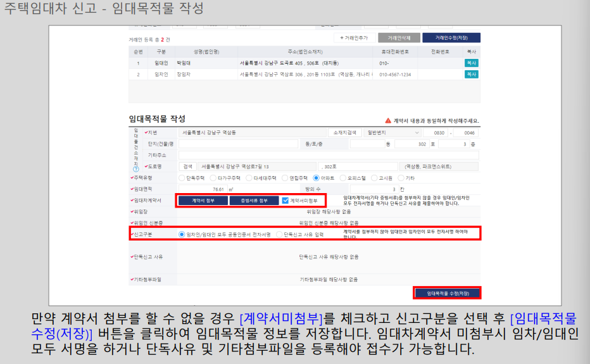
Task: Click the 임대목적물 작성 section heading
Action: [x=157, y=119]
